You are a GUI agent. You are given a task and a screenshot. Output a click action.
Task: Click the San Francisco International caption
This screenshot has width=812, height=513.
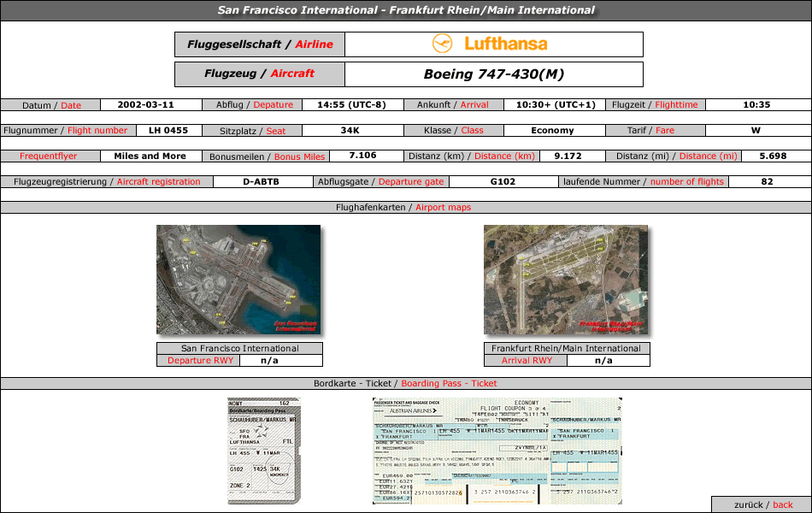[240, 349]
